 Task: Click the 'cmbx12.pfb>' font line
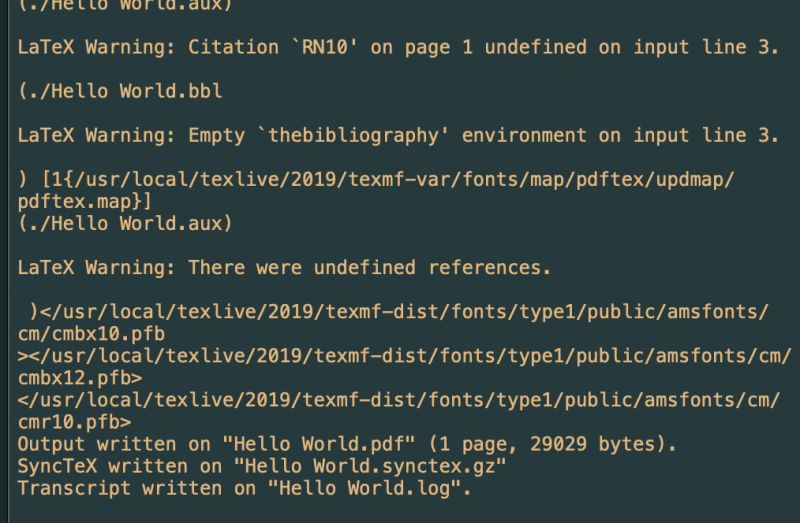[80, 378]
